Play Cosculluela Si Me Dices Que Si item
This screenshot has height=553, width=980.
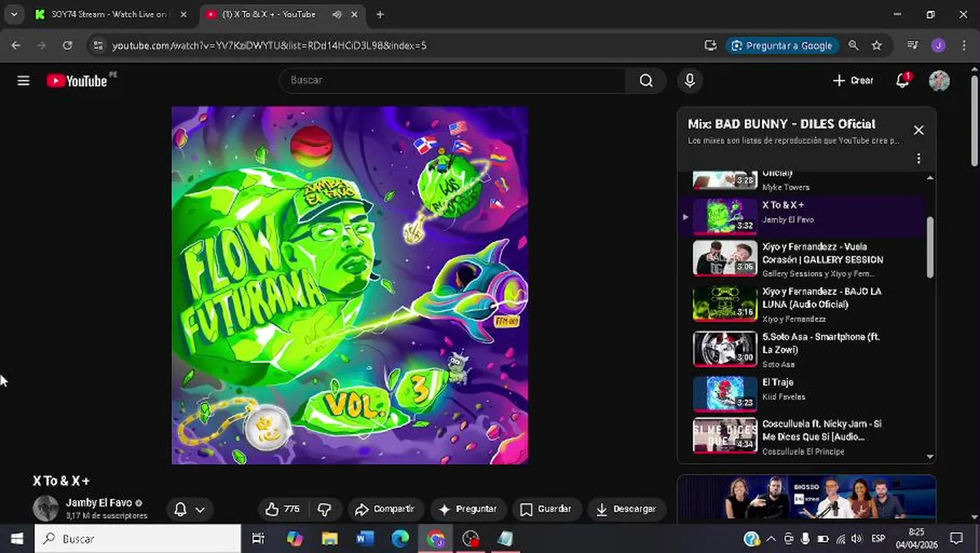803,436
